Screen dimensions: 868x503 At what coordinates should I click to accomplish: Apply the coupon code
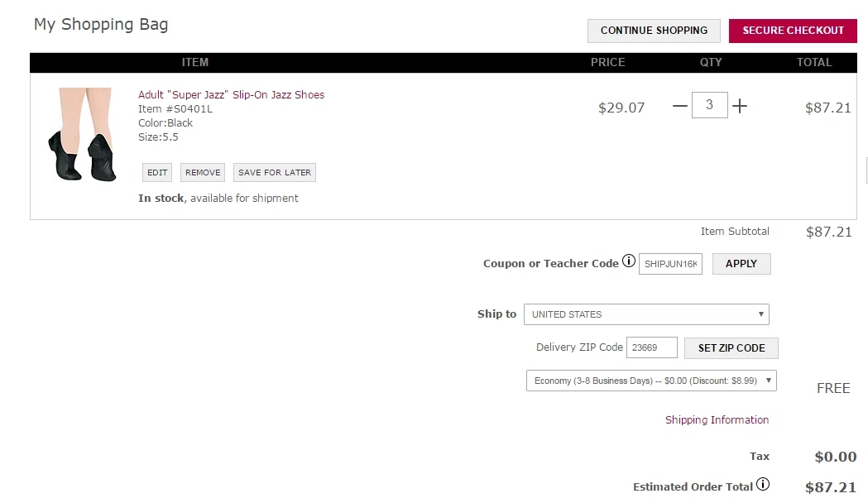(x=741, y=264)
